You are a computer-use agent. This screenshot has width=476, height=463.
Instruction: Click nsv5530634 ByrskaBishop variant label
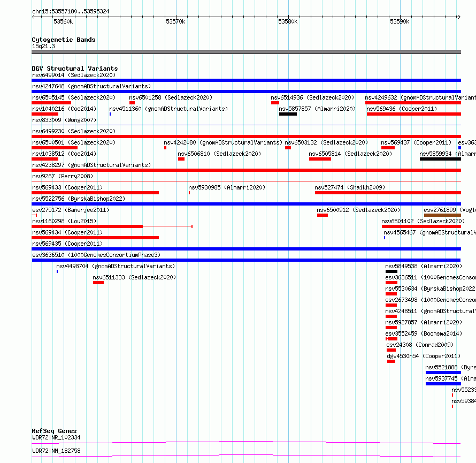click(431, 289)
